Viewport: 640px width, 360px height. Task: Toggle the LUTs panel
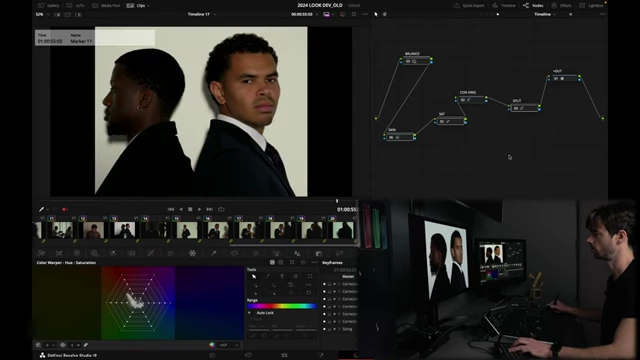pos(76,5)
